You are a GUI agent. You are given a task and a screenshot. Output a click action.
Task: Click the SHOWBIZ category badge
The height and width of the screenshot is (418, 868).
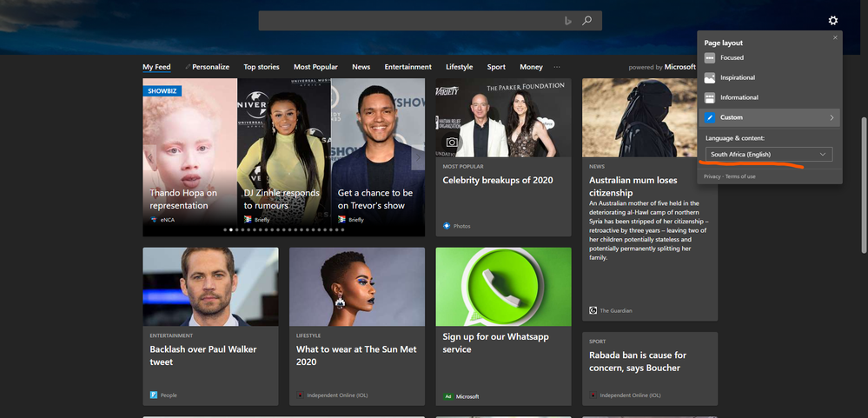tap(162, 90)
